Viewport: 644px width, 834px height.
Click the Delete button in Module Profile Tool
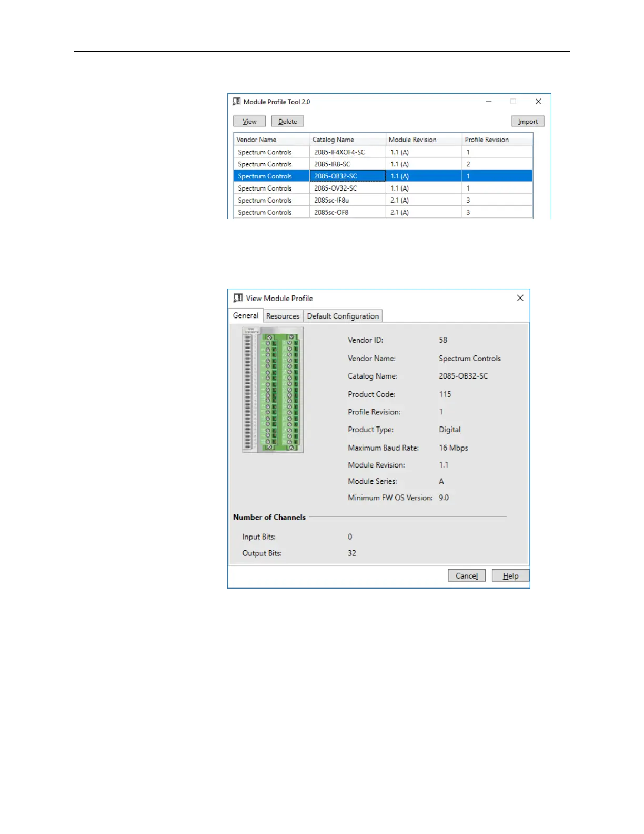[x=287, y=122]
